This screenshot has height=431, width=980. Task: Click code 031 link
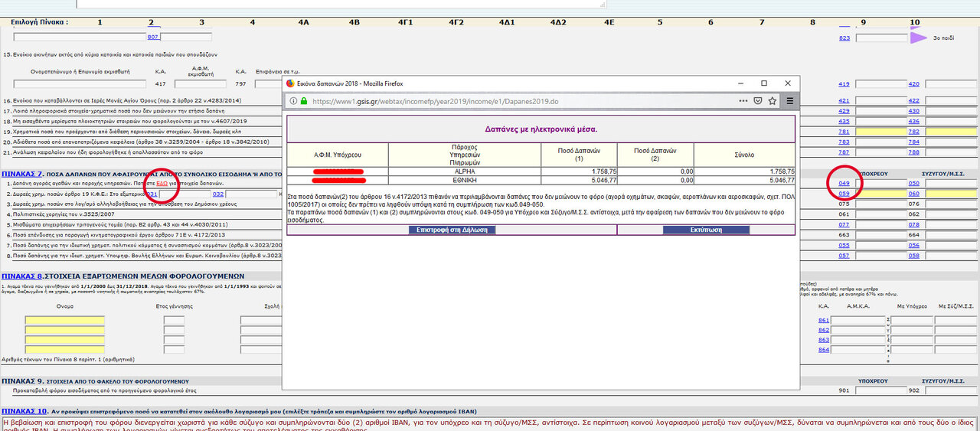pos(152,194)
